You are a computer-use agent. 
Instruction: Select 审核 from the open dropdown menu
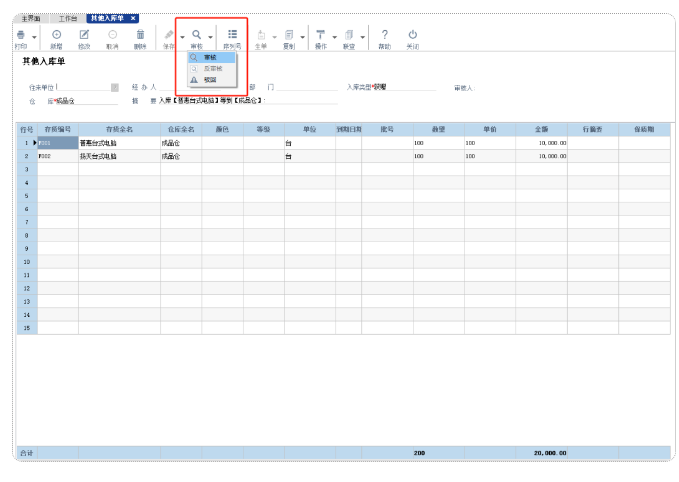[210, 58]
